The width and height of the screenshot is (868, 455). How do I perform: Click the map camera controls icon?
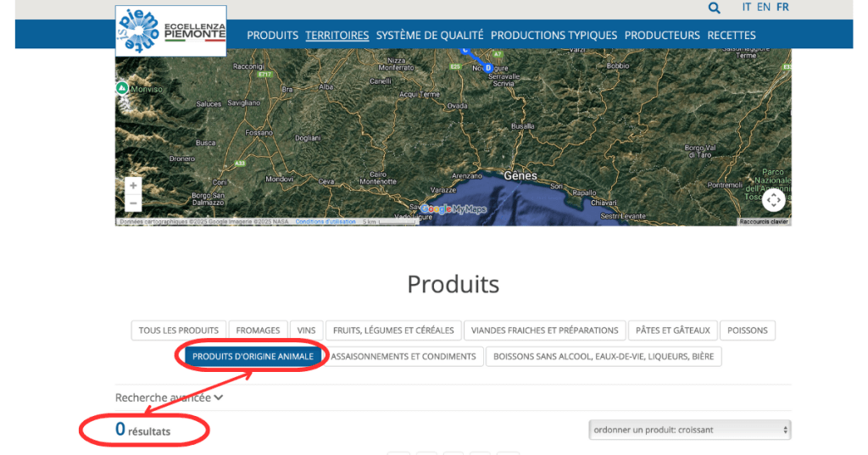[x=773, y=200]
